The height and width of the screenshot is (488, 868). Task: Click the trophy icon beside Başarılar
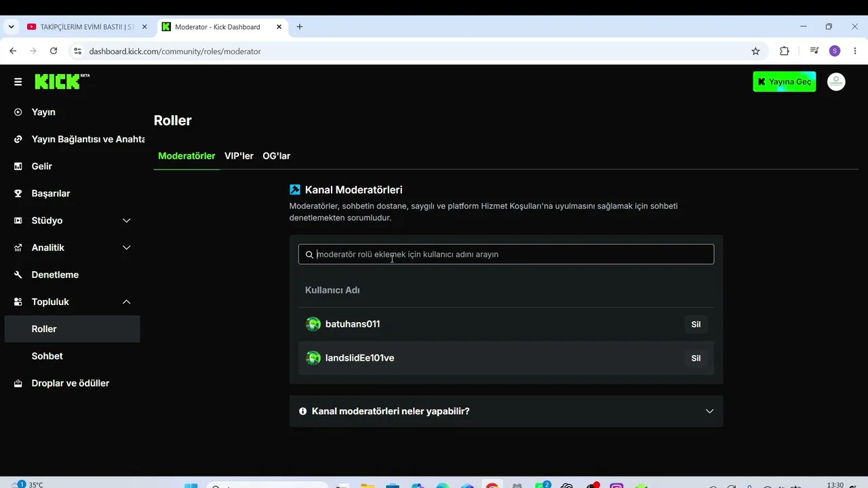(18, 193)
